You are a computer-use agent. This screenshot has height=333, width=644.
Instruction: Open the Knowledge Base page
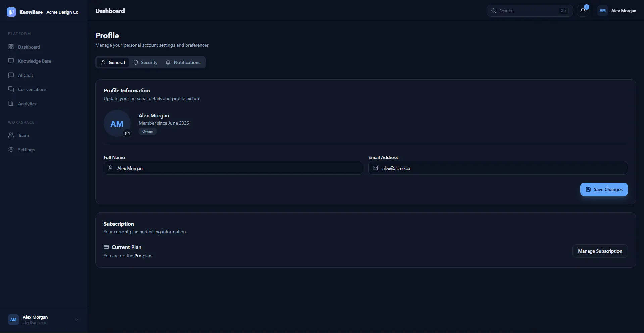click(x=44, y=61)
